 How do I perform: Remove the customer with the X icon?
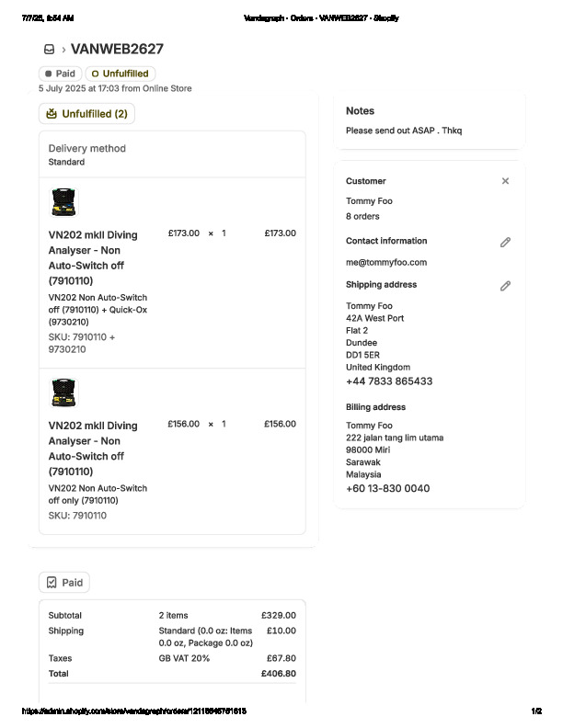[x=505, y=181]
